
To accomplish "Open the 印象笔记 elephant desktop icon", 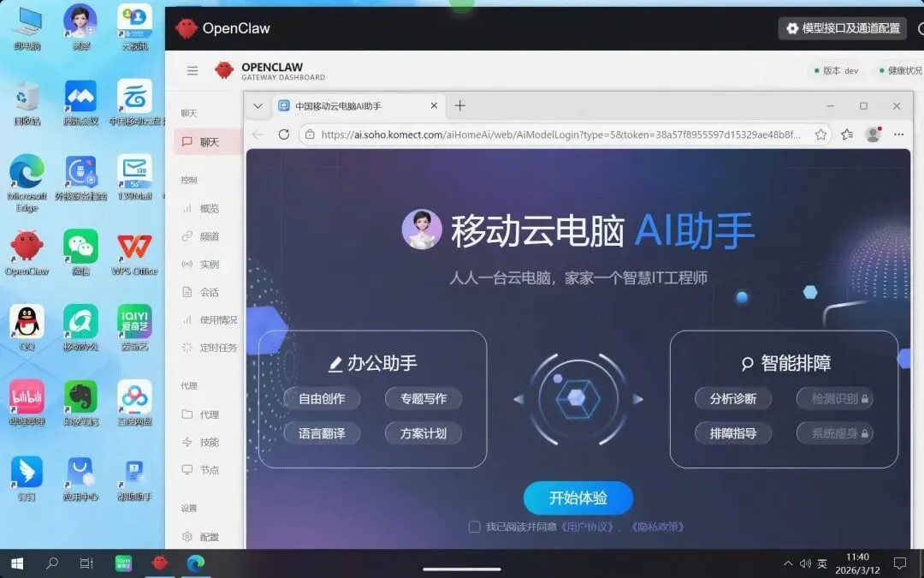I will 80,402.
